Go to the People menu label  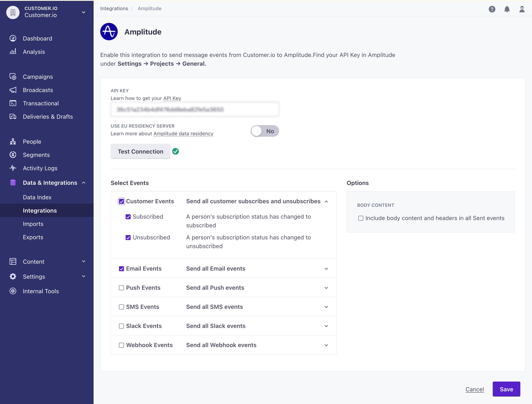pyautogui.click(x=32, y=141)
